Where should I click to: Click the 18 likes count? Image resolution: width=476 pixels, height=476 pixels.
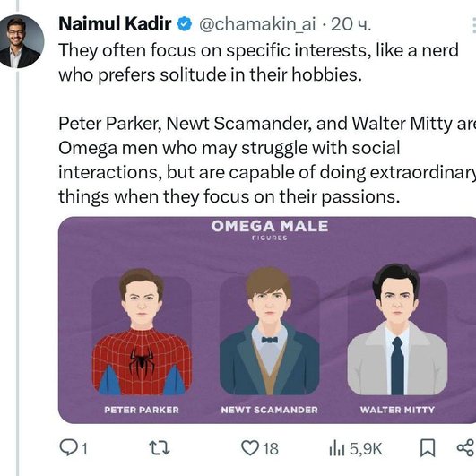tap(271, 449)
